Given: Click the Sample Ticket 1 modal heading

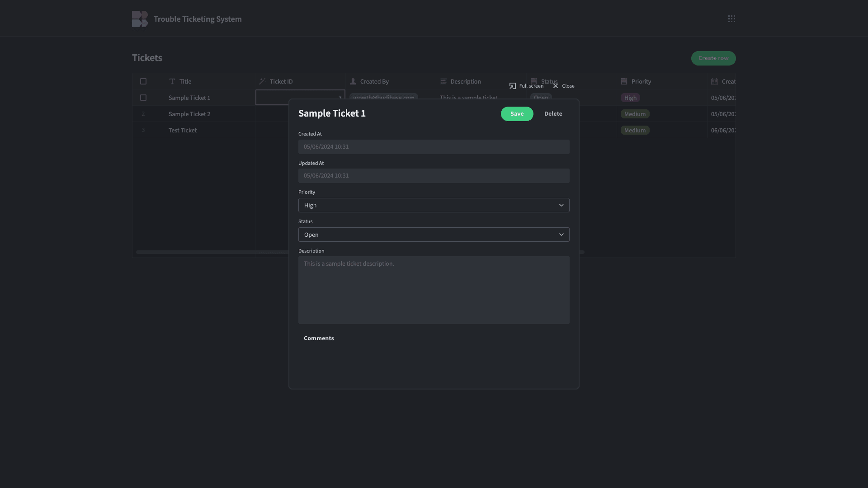Looking at the screenshot, I should pyautogui.click(x=332, y=113).
